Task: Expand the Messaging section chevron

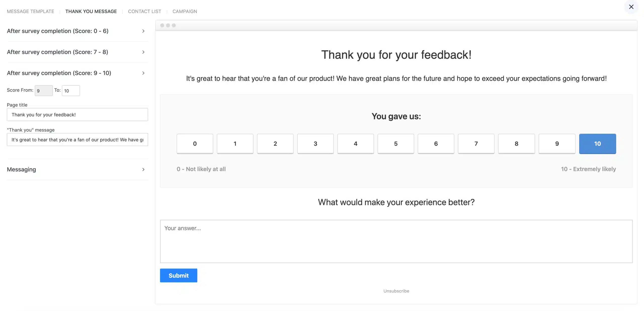Action: tap(143, 169)
